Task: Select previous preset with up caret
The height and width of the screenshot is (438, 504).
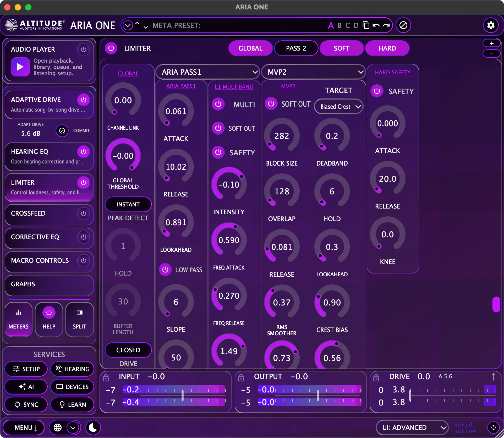Action: tap(137, 23)
